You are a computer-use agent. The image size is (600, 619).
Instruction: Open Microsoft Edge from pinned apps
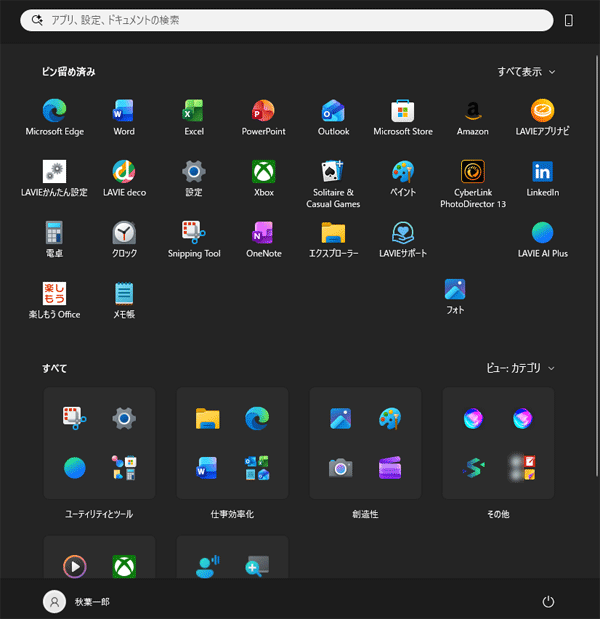pyautogui.click(x=54, y=117)
